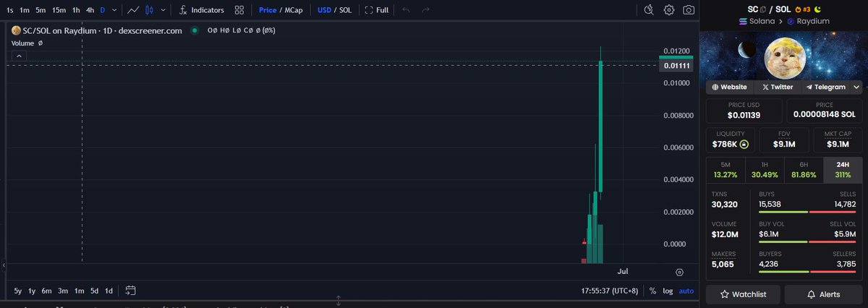This screenshot has width=868, height=308.
Task: Set chart range to 1d
Action: (x=109, y=291)
